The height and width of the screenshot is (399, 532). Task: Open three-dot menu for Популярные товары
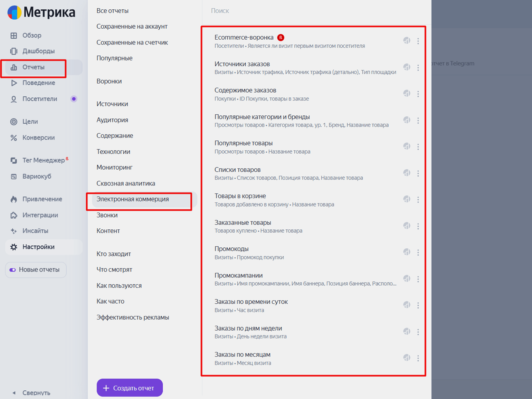coord(418,147)
